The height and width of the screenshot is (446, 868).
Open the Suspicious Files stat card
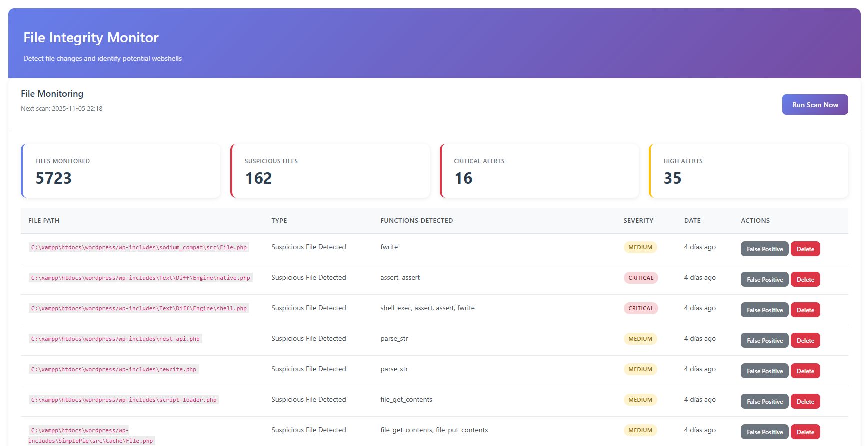coord(330,171)
